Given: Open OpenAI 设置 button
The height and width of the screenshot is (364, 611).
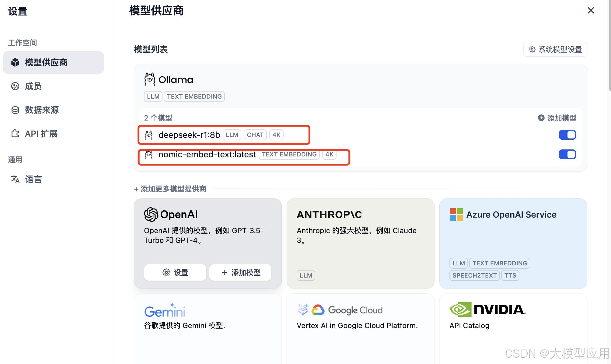Looking at the screenshot, I should pos(175,272).
